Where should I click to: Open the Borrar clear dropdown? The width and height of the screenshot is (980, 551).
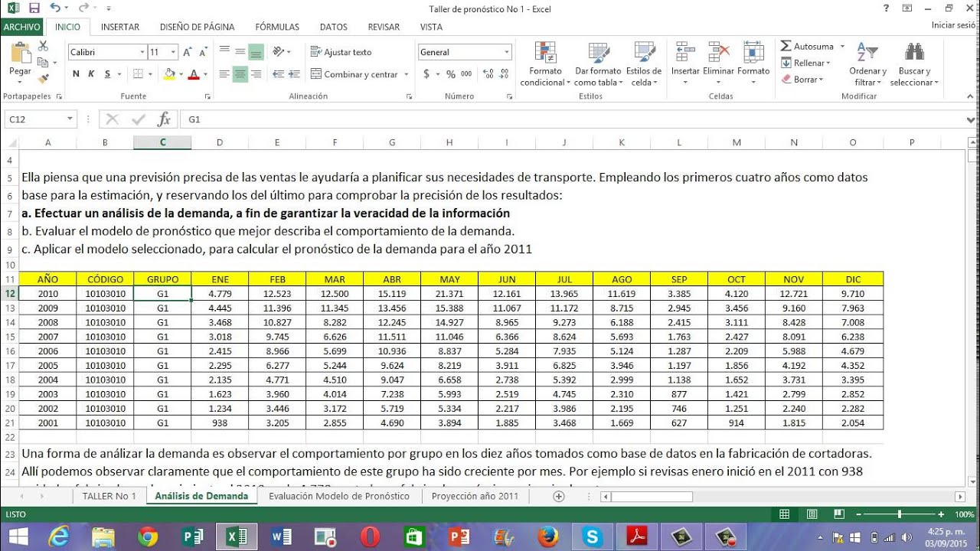click(x=802, y=79)
